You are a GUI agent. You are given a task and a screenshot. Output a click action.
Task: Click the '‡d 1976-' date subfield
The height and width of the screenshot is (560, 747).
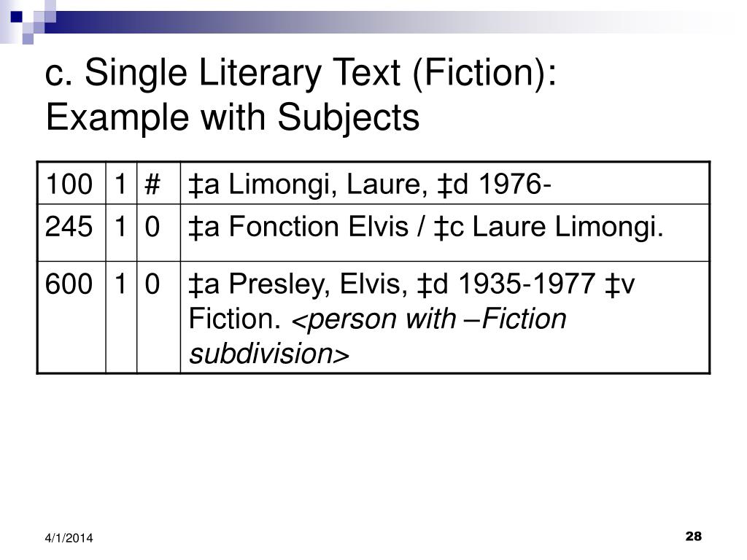[494, 184]
